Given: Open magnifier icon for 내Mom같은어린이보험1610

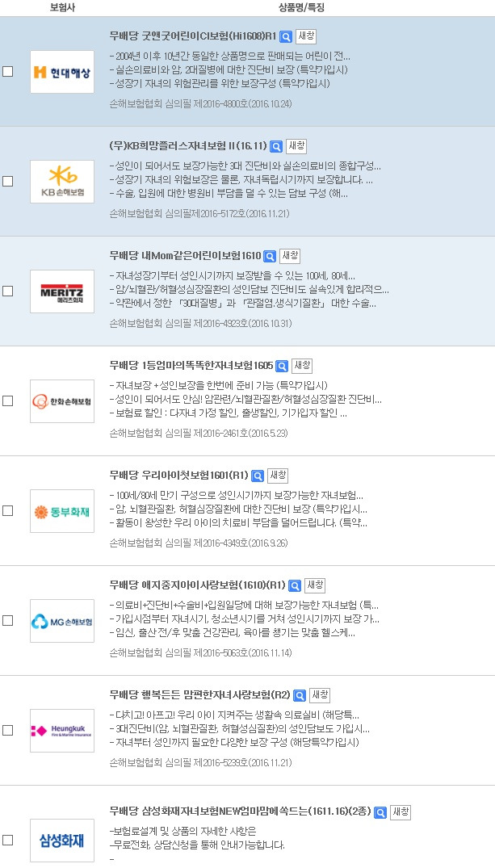Looking at the screenshot, I should [x=270, y=256].
